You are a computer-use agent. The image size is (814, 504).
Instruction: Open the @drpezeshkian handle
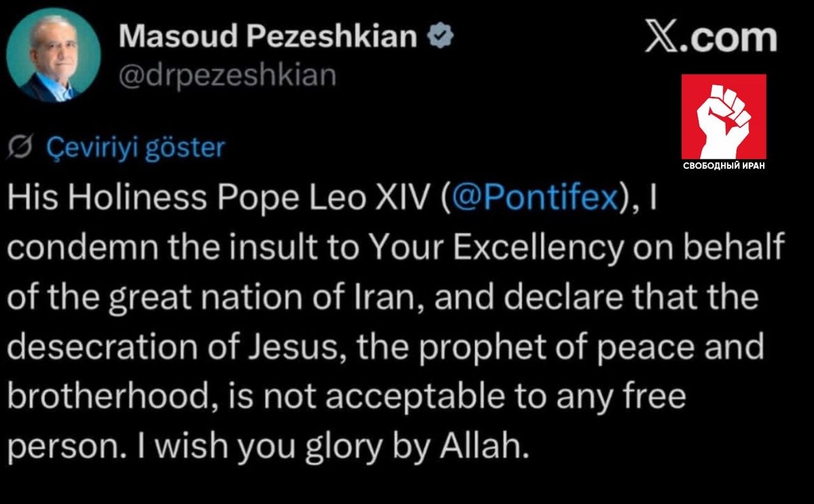click(227, 76)
